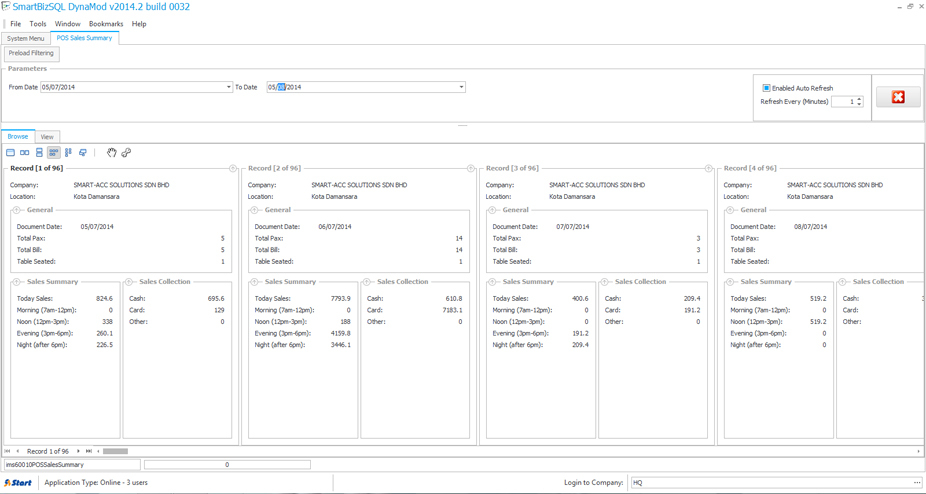The height and width of the screenshot is (494, 926).
Task: Click the scrollbar left arrow
Action: click(x=98, y=451)
